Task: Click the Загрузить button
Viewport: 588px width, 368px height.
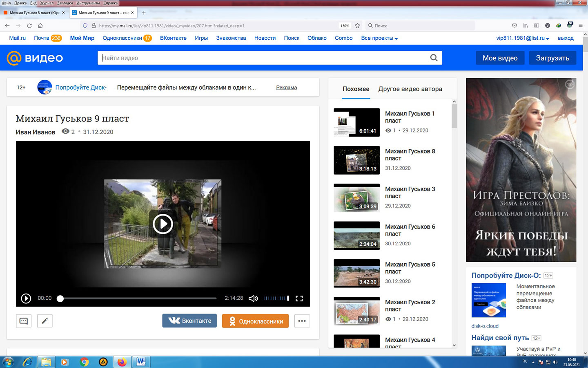Action: [552, 58]
